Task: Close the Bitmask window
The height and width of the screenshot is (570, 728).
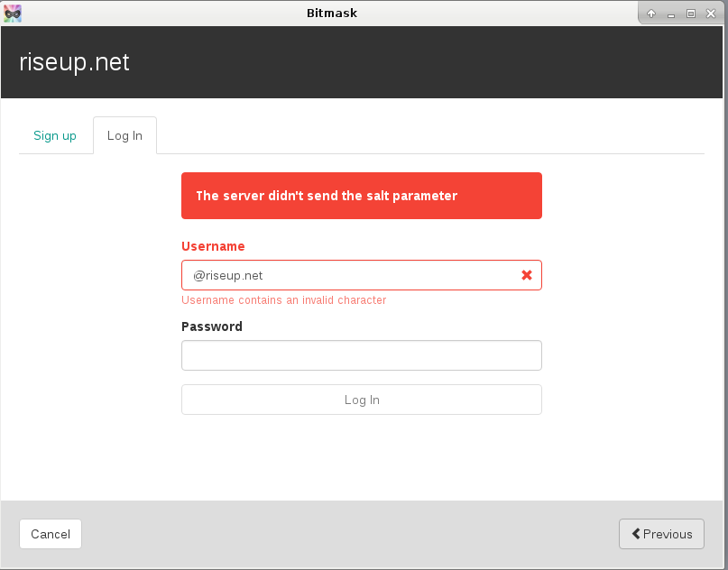Action: (711, 14)
